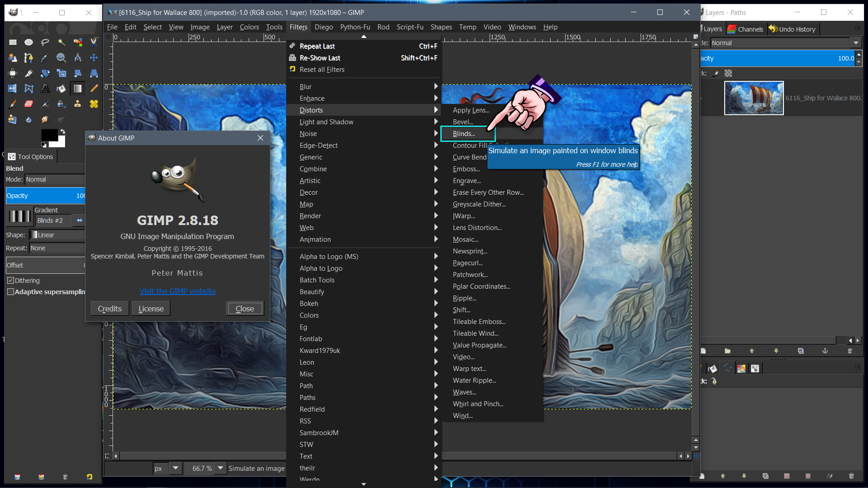Select the Cage Transform tool
This screenshot has width=868, height=488.
pos(28,88)
